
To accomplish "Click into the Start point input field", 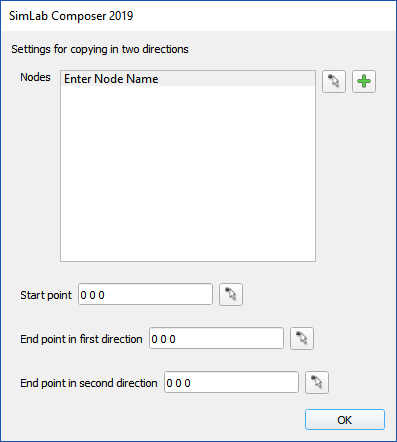I will [x=145, y=294].
